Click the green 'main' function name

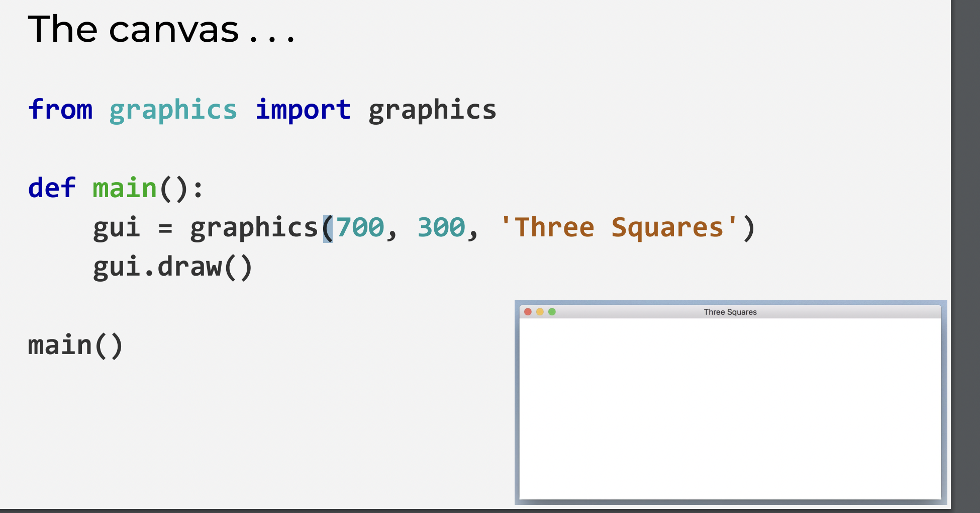(125, 188)
